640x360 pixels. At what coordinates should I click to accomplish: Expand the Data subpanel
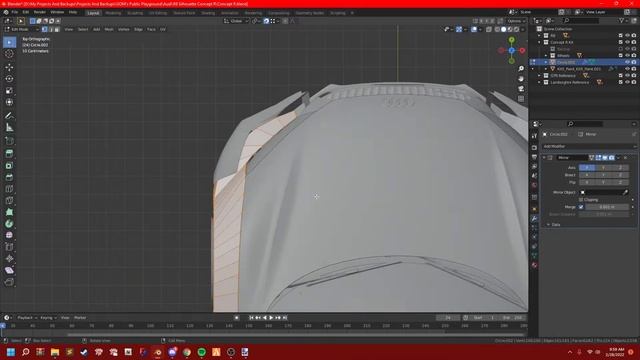(548, 224)
